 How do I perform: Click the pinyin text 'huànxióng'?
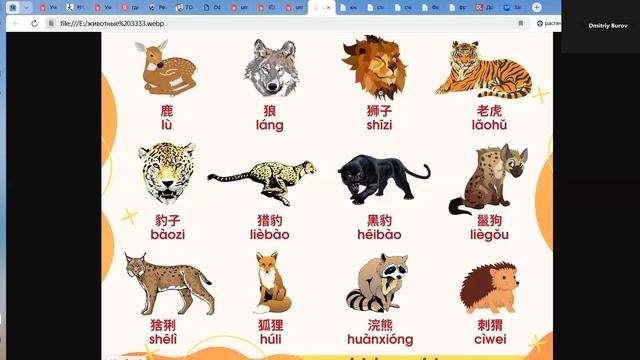tap(380, 340)
